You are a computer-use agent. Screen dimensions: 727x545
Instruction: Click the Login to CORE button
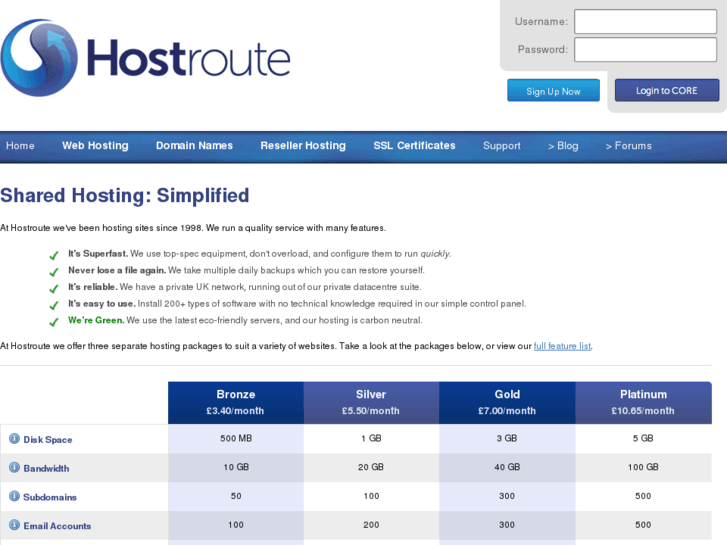[x=667, y=90]
